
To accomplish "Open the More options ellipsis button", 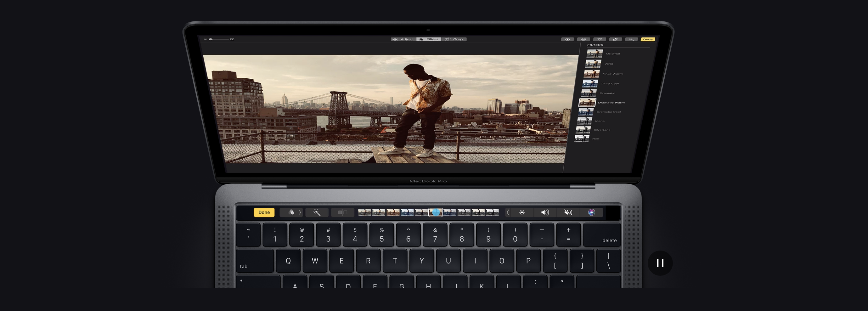I will 583,39.
